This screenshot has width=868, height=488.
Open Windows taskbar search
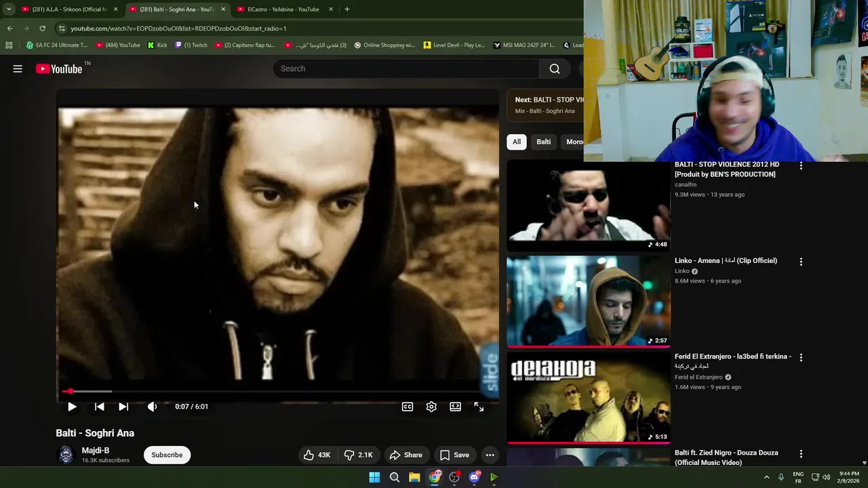[395, 477]
